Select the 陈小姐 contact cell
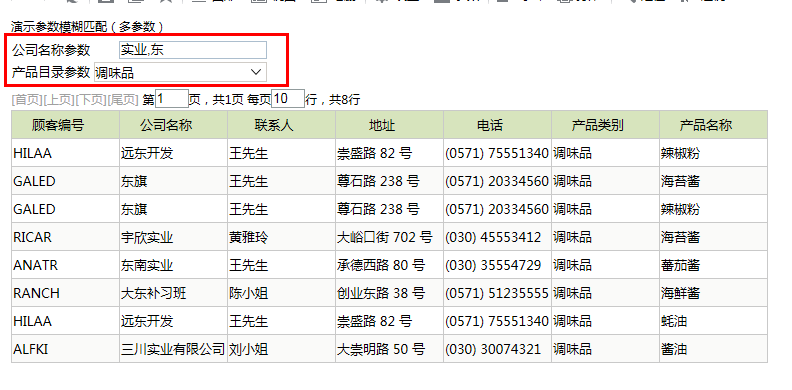The image size is (792, 390). tap(281, 293)
